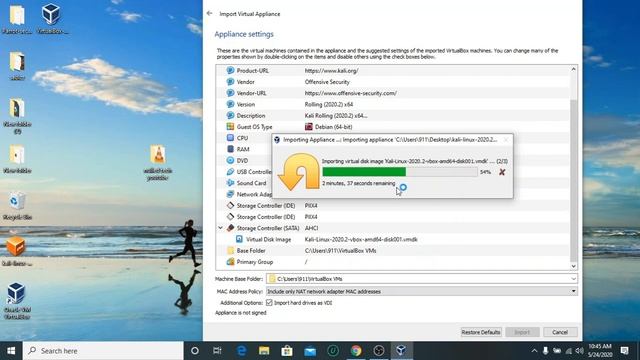Screen dimensions: 640x360
Task: Select the Virtual Disk Image row
Action: pyautogui.click(x=393, y=239)
